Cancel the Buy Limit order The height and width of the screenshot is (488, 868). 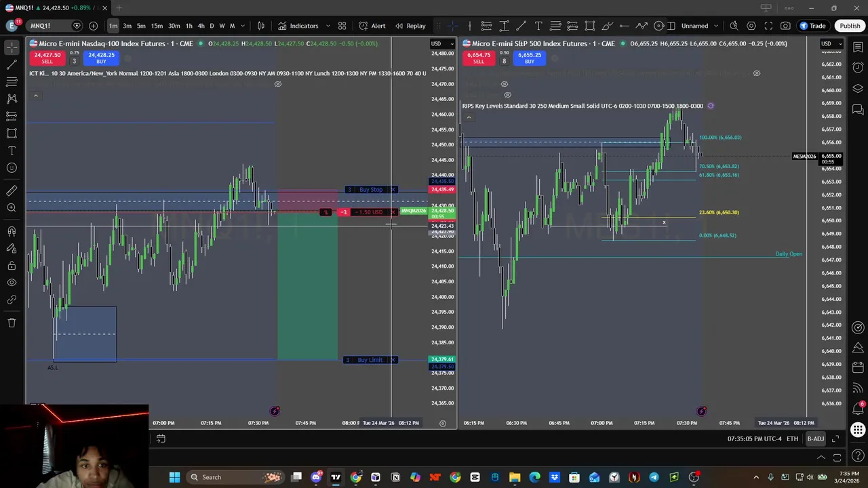[x=393, y=360]
